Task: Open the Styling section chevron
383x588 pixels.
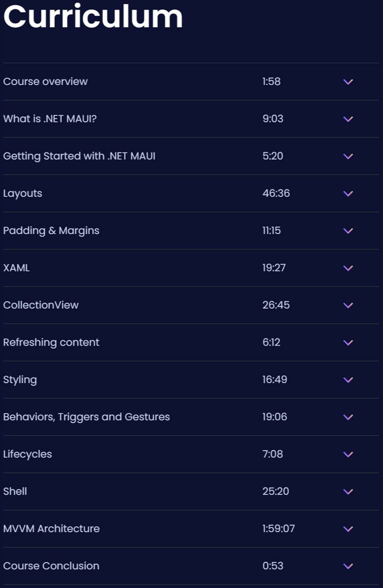Action: point(348,380)
